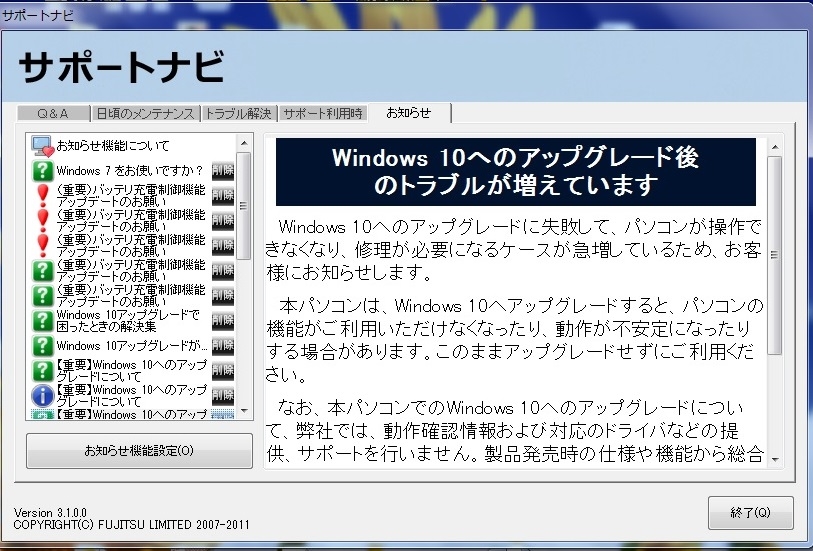Click the notice list scrollbar up arrow
The width and height of the screenshot is (813, 551).
coord(244,143)
